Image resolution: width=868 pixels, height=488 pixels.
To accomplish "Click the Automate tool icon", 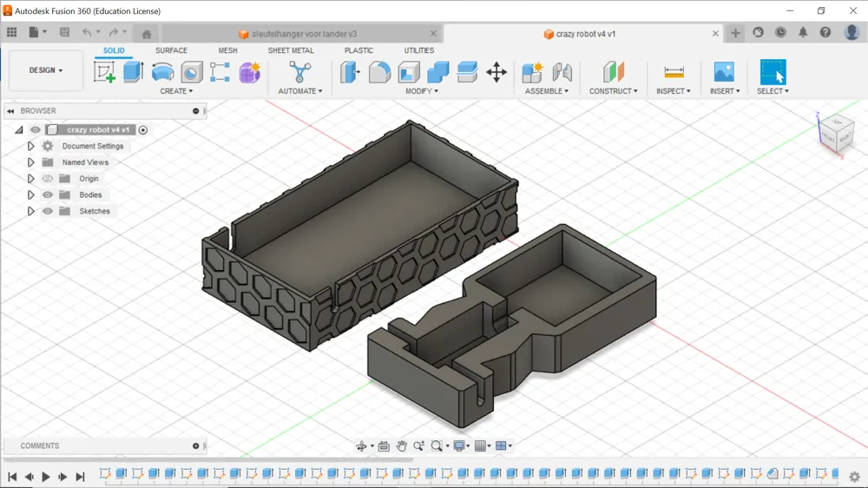I will click(x=299, y=72).
